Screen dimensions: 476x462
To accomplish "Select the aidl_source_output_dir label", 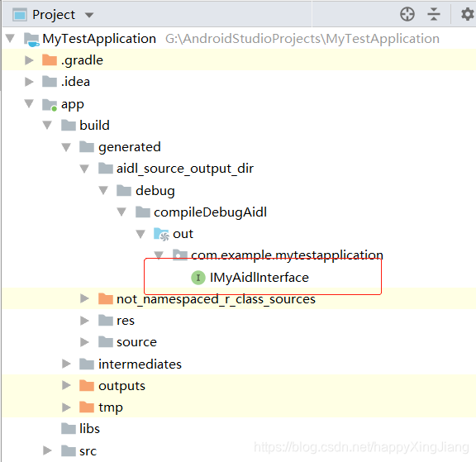I will click(185, 169).
